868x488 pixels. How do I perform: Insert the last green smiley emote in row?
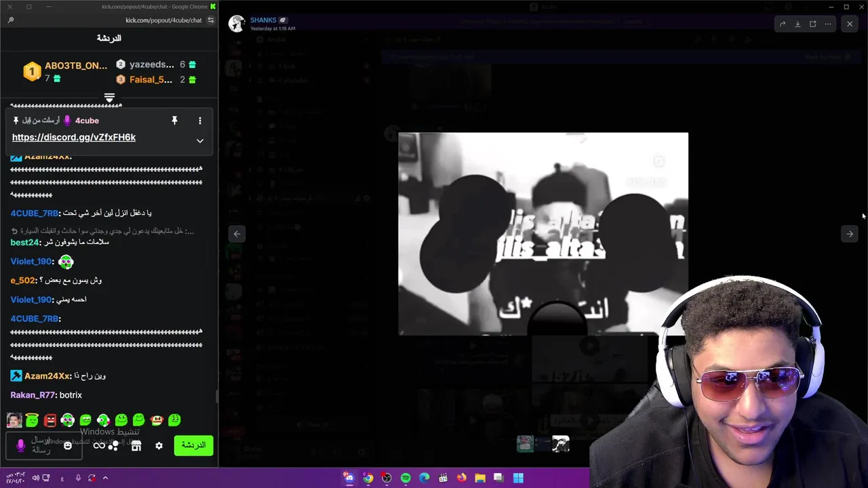point(174,420)
